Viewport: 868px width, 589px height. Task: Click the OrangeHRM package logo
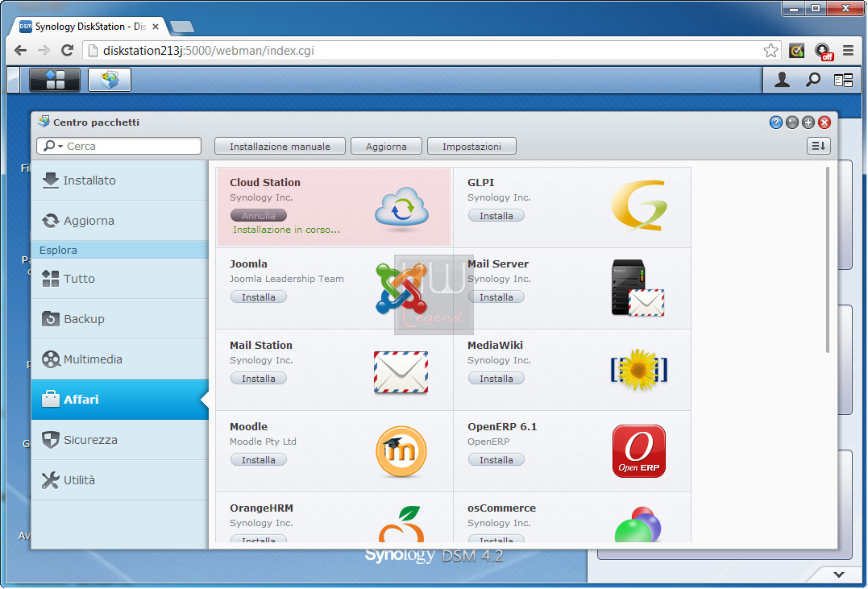tap(401, 524)
